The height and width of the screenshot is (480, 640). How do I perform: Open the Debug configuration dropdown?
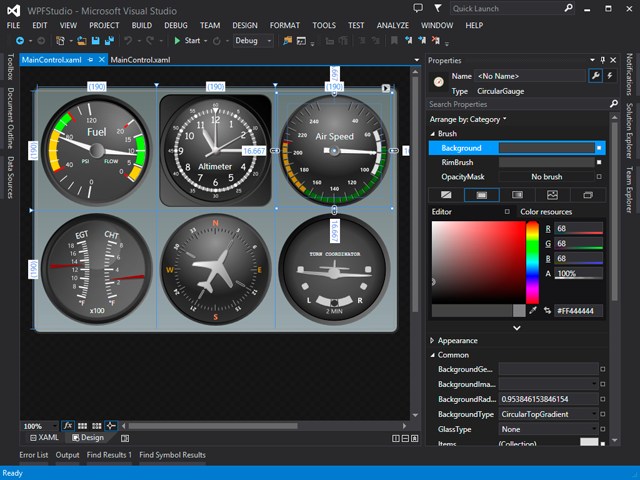tap(252, 41)
